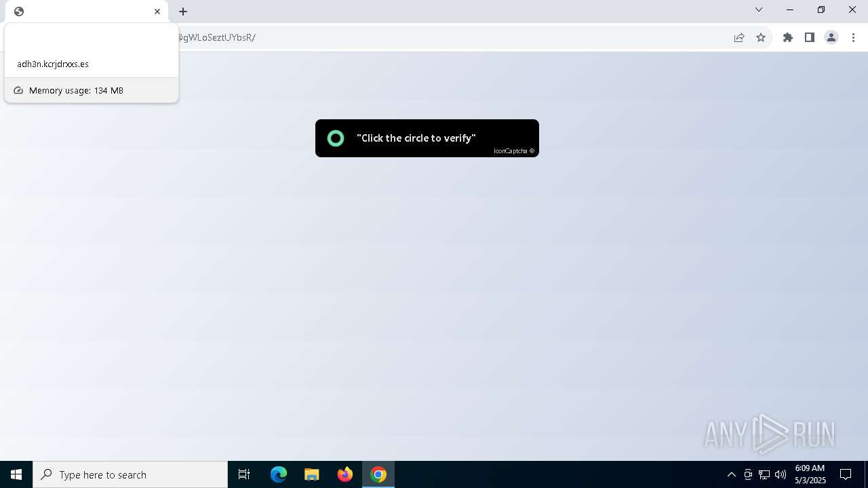Click the address bar URL text

216,37
